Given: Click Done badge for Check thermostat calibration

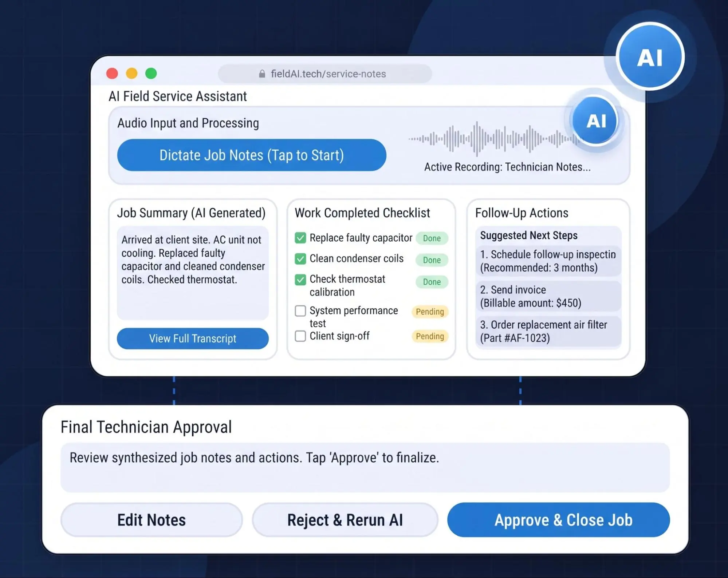Looking at the screenshot, I should pos(432,282).
